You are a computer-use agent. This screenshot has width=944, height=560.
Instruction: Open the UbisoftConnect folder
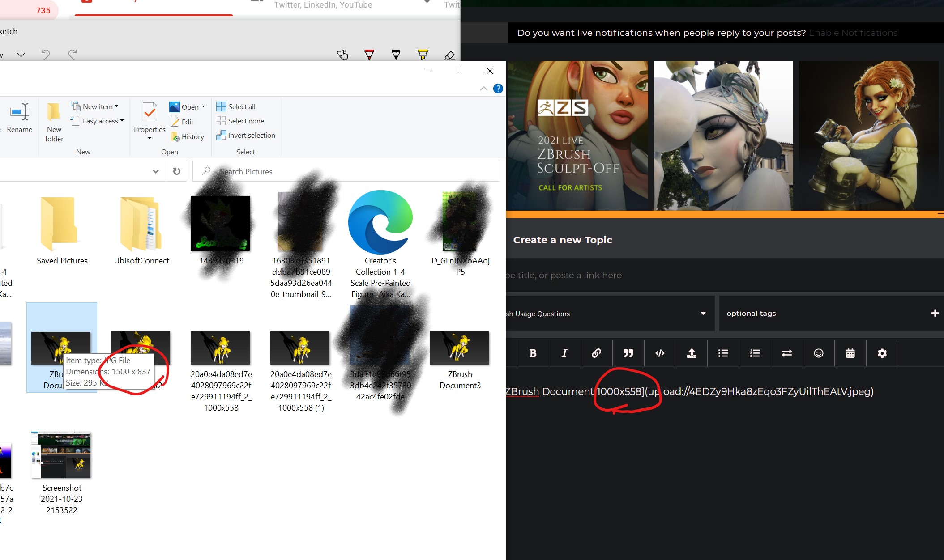[x=141, y=231]
